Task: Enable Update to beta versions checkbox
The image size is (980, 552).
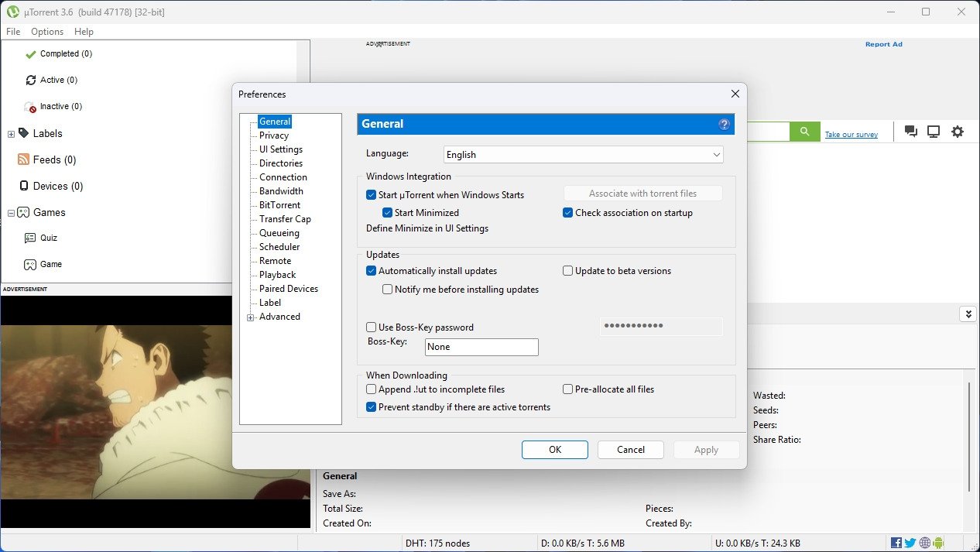Action: (x=568, y=271)
